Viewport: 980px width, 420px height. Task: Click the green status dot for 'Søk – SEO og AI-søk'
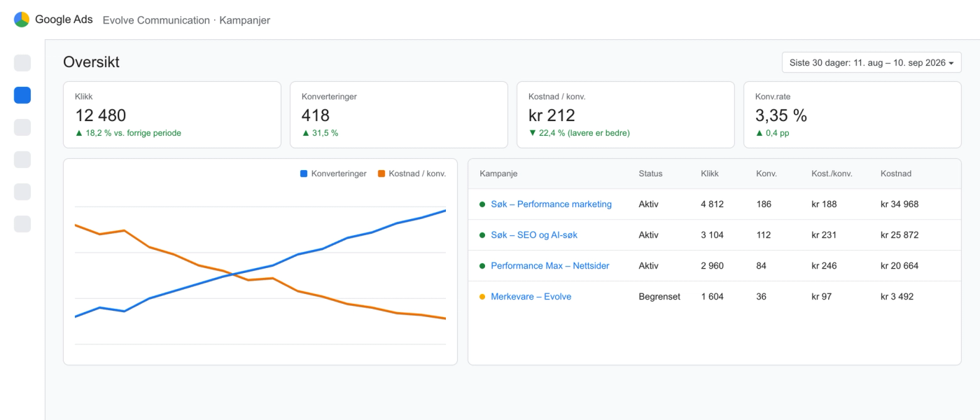(x=482, y=235)
